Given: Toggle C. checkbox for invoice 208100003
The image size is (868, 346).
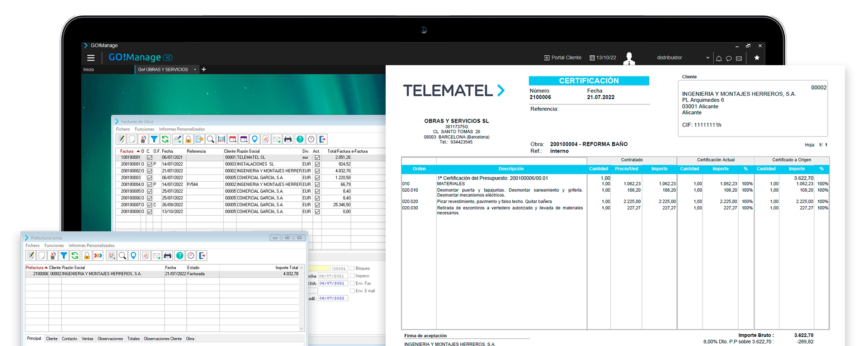Looking at the screenshot, I should coord(150,178).
